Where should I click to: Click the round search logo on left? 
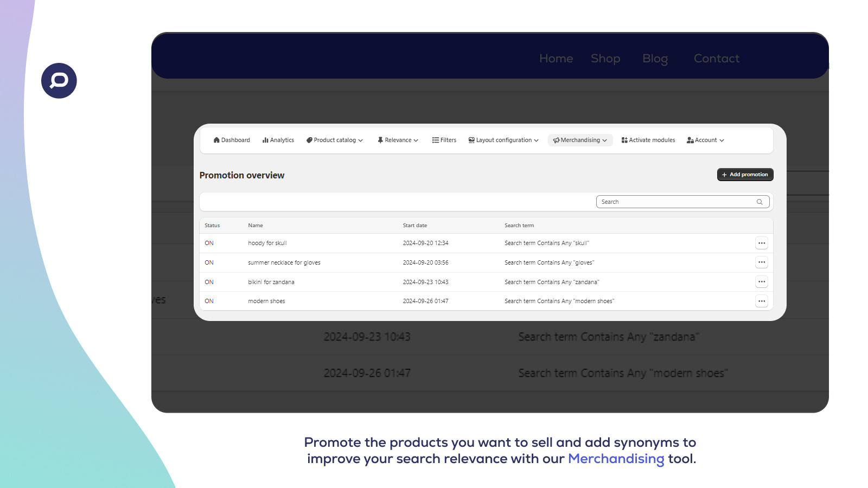pyautogui.click(x=59, y=81)
